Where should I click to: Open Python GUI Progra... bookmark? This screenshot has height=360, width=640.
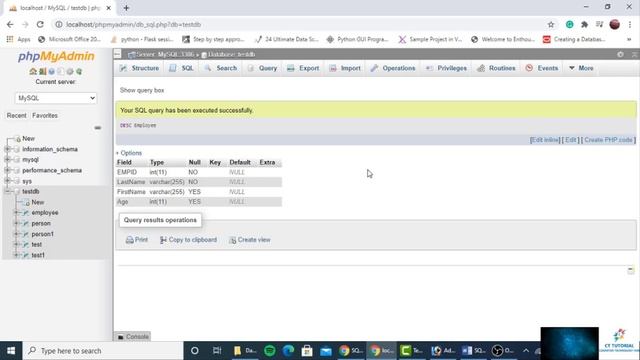[x=357, y=39]
